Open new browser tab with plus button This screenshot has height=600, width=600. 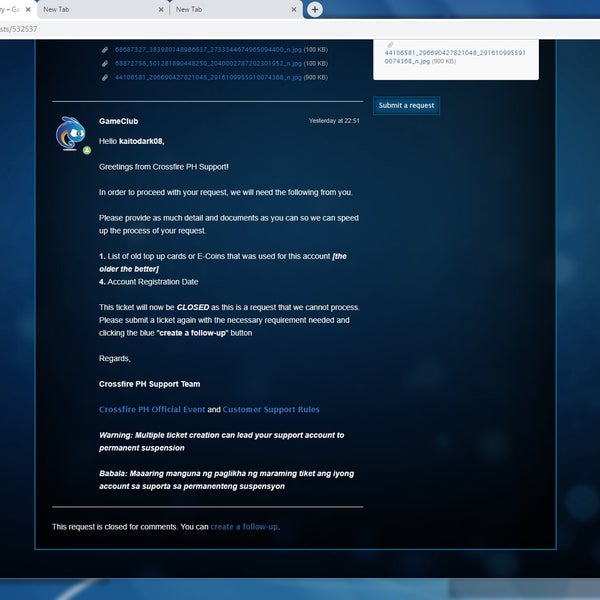pyautogui.click(x=315, y=9)
